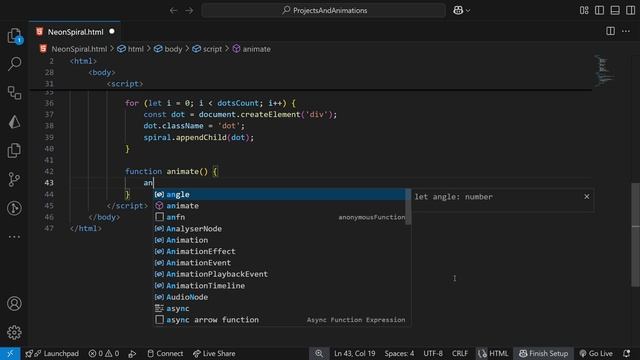640x360 pixels.
Task: Select the AnimationEvent suggestion
Action: tap(282, 263)
